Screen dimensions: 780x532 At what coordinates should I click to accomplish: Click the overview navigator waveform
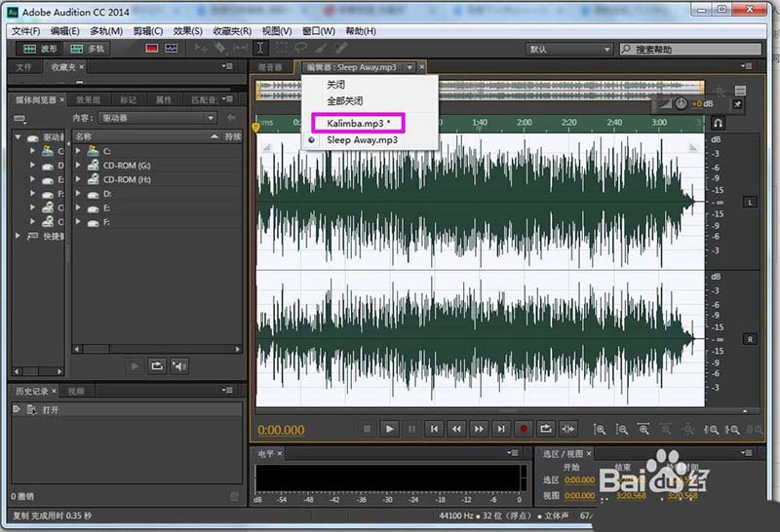(x=480, y=90)
